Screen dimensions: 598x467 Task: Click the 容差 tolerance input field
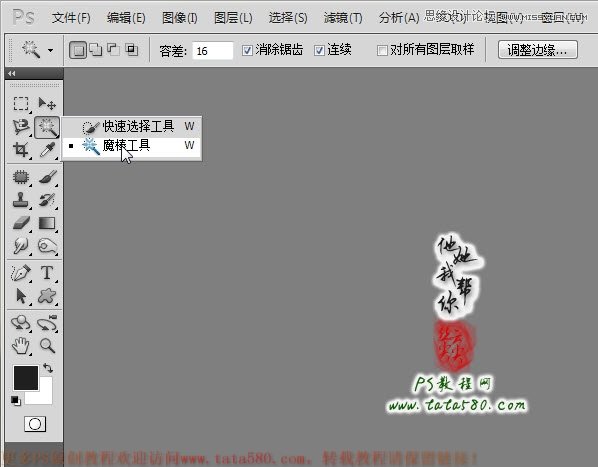click(212, 51)
